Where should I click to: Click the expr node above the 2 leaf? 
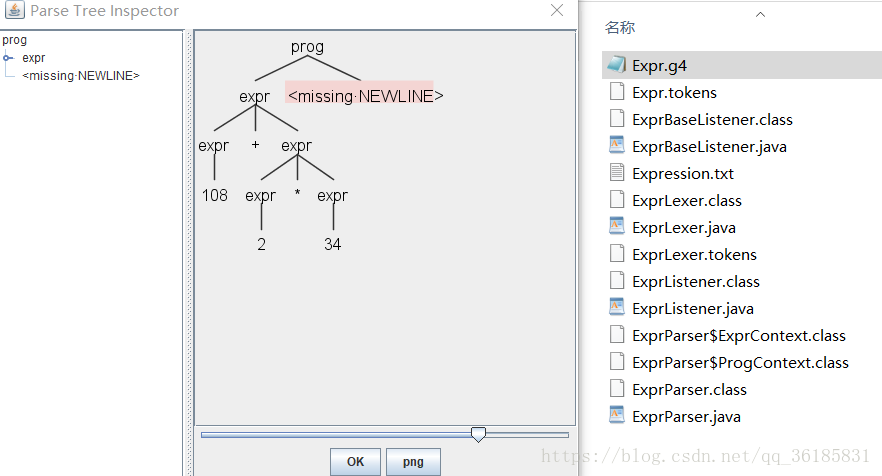pyautogui.click(x=260, y=195)
